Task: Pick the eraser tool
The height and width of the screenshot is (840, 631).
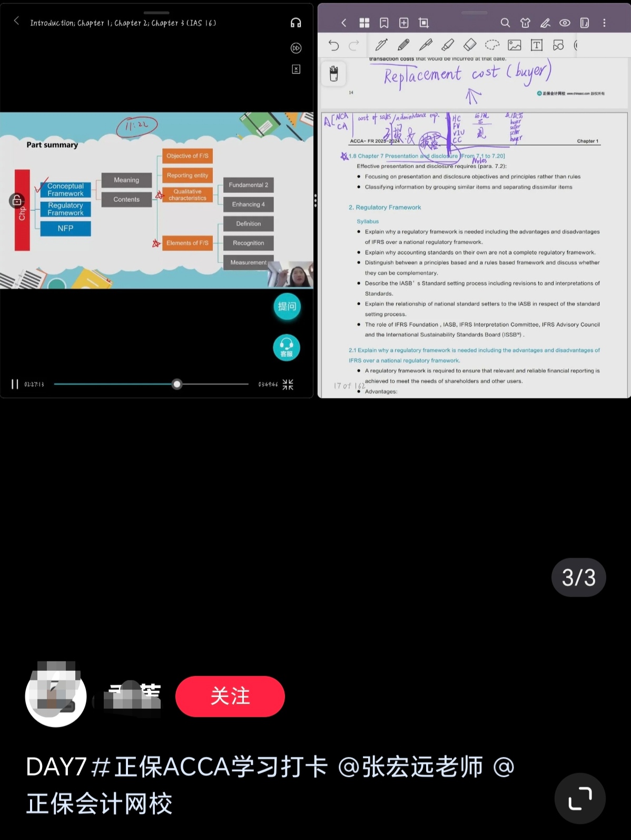Action: [470, 45]
